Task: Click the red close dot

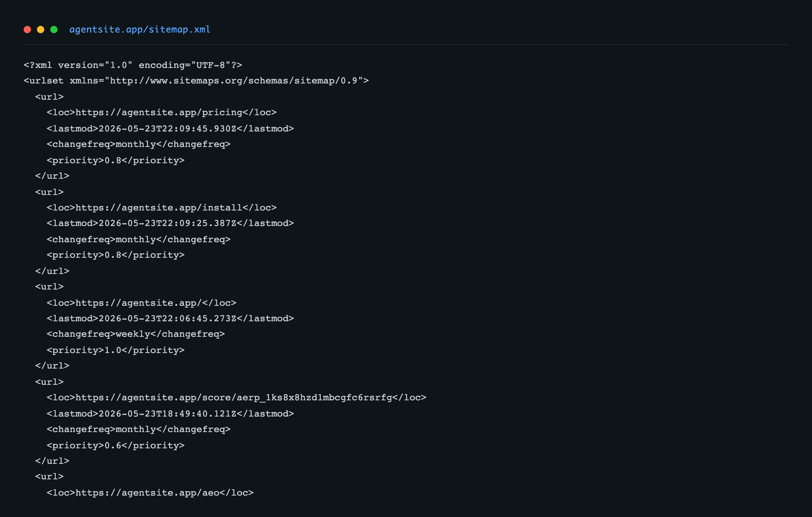Action: (x=27, y=30)
